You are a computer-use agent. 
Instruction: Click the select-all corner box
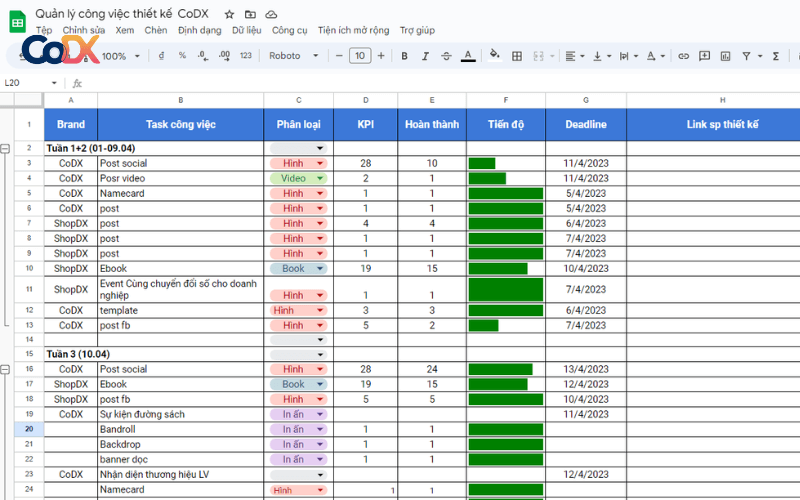click(29, 100)
